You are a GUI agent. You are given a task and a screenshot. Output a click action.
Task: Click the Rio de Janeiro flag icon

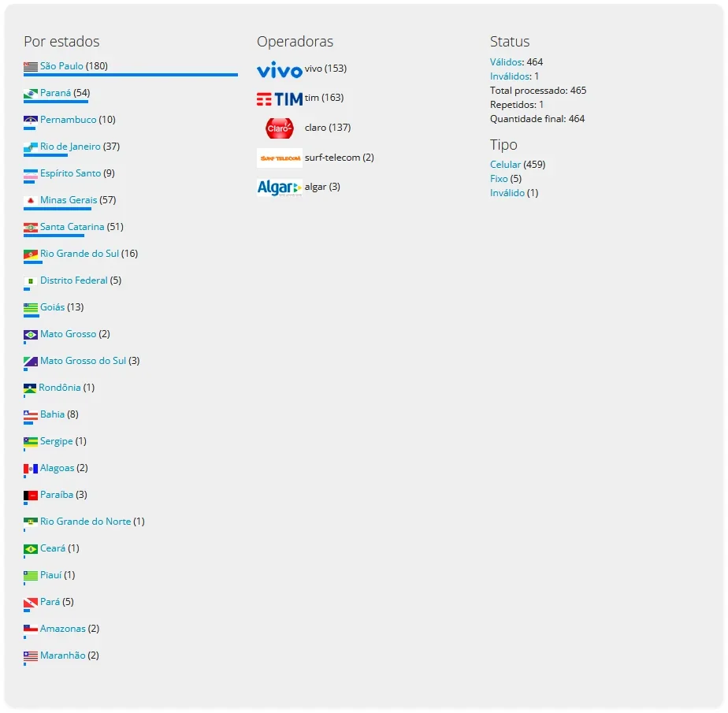click(31, 147)
